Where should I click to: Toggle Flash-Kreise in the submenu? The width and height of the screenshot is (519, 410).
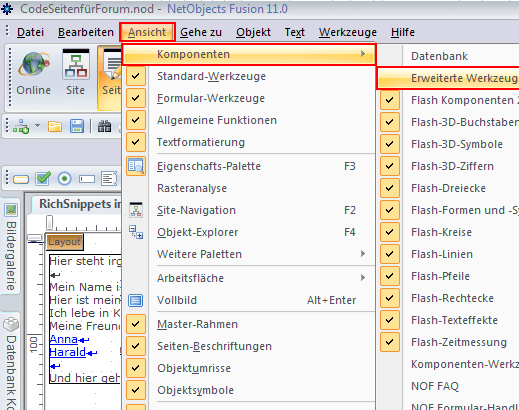pyautogui.click(x=449, y=232)
